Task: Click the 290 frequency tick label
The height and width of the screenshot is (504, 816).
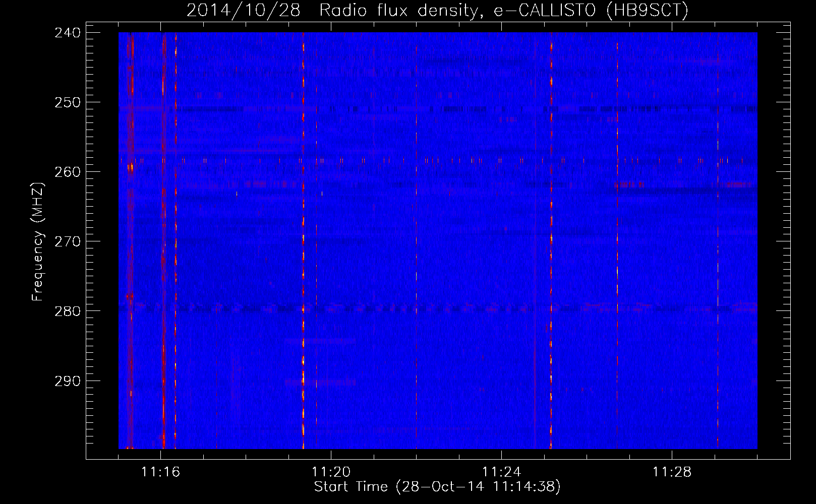Action: pyautogui.click(x=68, y=381)
